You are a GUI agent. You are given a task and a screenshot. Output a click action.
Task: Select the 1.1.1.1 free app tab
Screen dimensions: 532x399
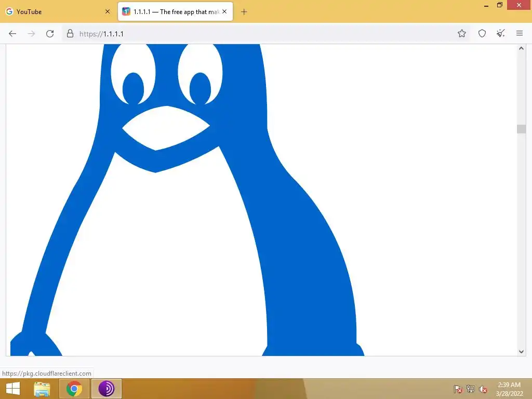pyautogui.click(x=175, y=11)
